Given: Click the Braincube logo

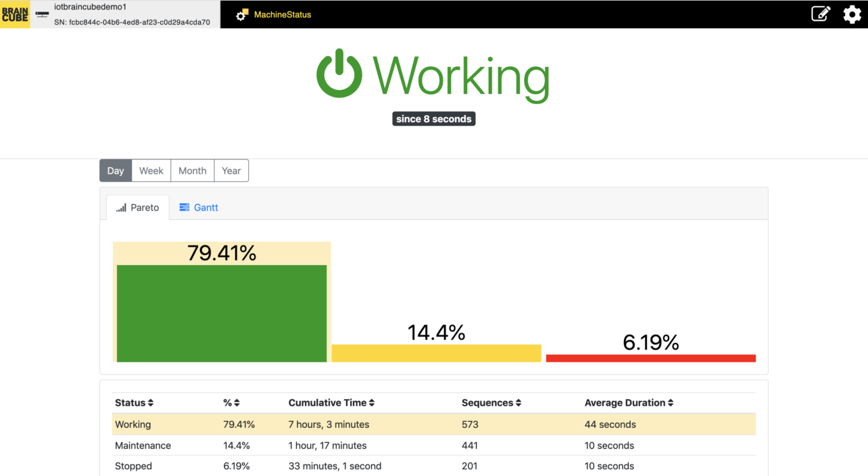Looking at the screenshot, I should (x=14, y=14).
